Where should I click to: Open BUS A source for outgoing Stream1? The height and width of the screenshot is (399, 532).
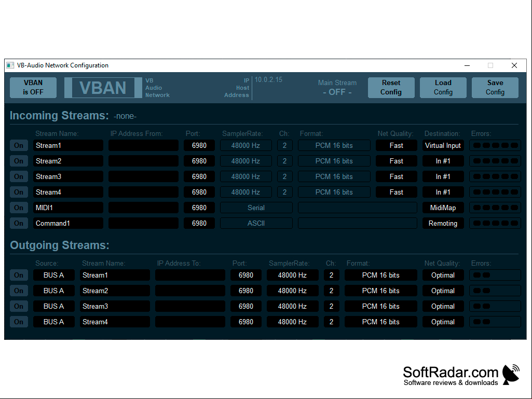(x=53, y=275)
